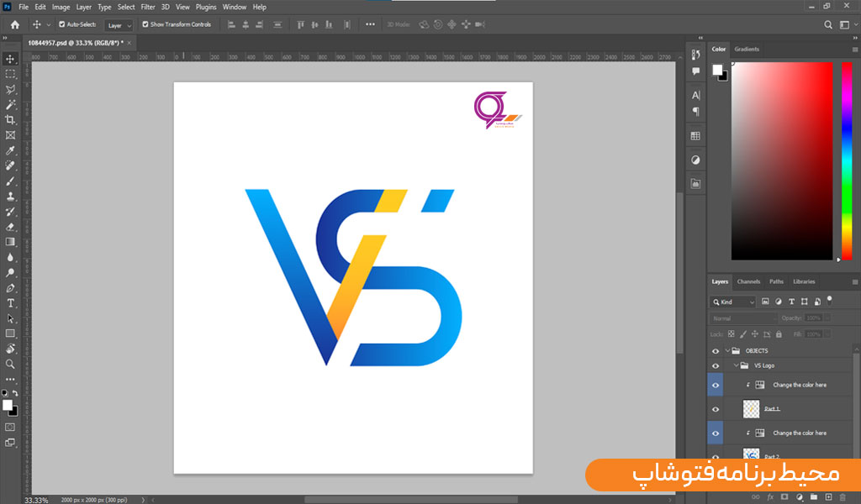Open the Filter menu
Viewport: 861px width, 504px height.
(x=148, y=7)
